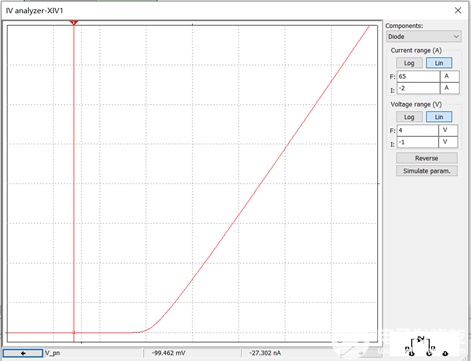471x361 pixels.
Task: Select Lin scale for Voltage range
Action: [x=439, y=117]
